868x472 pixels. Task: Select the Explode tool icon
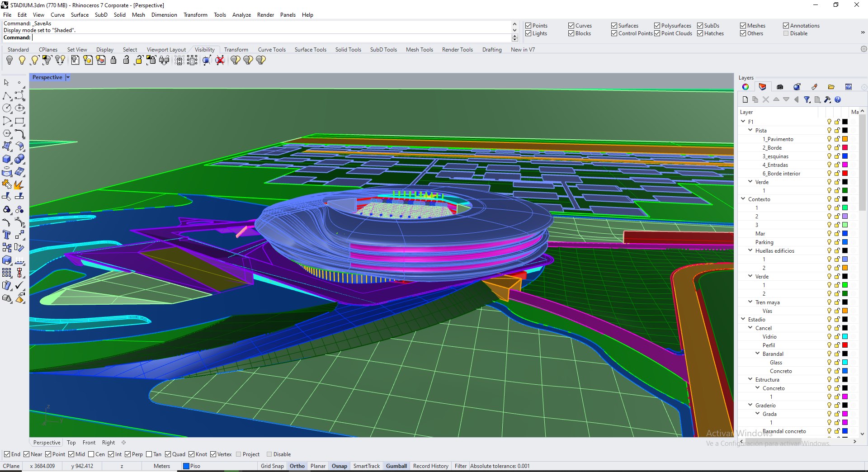(x=19, y=184)
